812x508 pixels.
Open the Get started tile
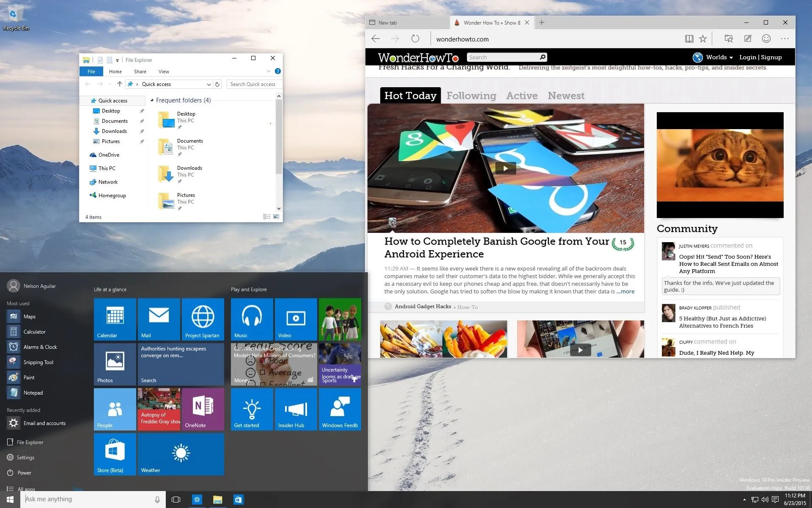point(252,409)
